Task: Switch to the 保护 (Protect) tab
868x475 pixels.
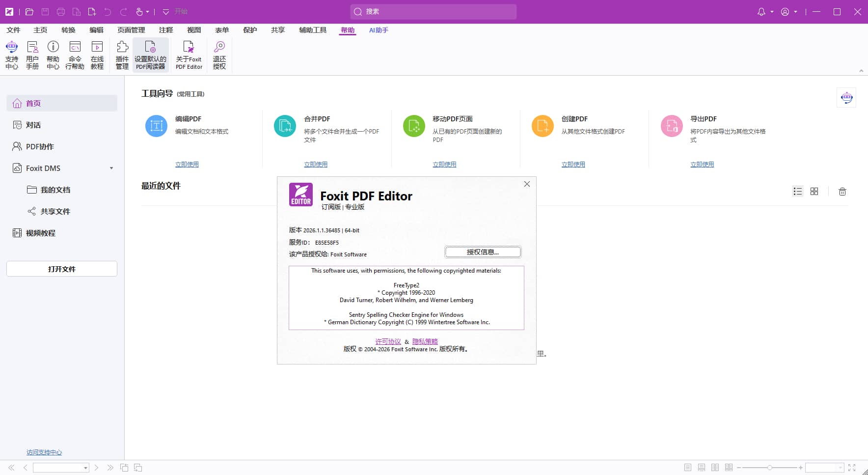Action: [x=250, y=30]
